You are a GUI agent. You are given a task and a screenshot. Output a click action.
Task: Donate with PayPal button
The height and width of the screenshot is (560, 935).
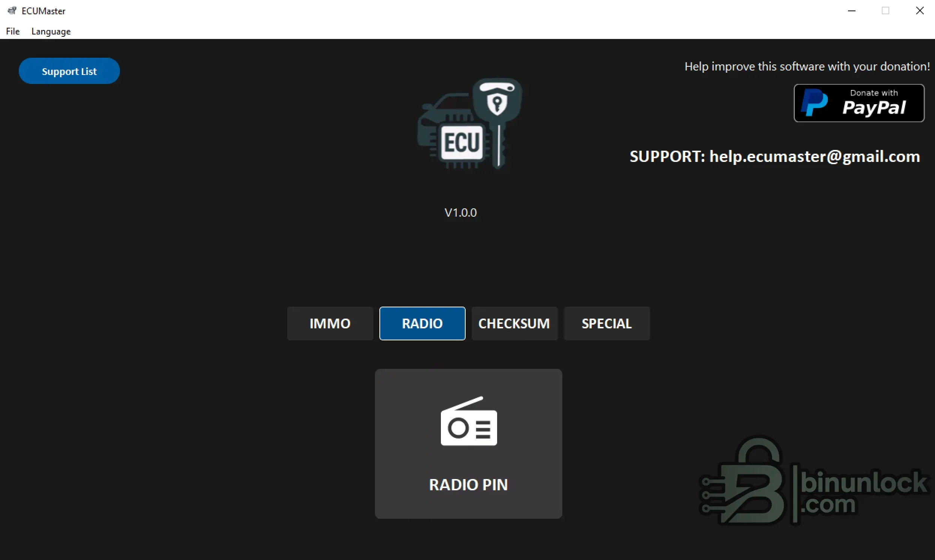tap(859, 103)
